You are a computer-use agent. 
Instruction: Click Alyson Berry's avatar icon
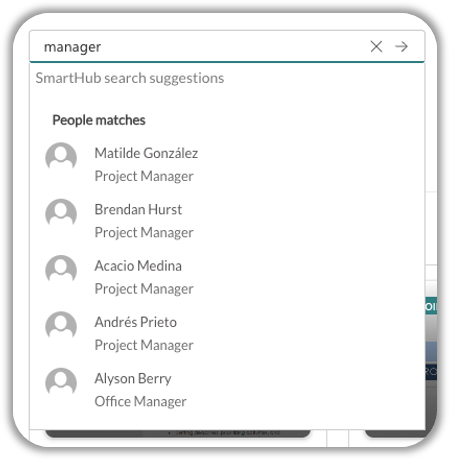pos(61,382)
